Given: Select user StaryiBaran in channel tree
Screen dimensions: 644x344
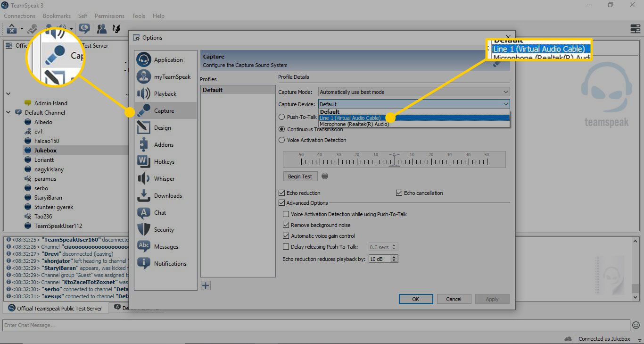Looking at the screenshot, I should 48,198.
